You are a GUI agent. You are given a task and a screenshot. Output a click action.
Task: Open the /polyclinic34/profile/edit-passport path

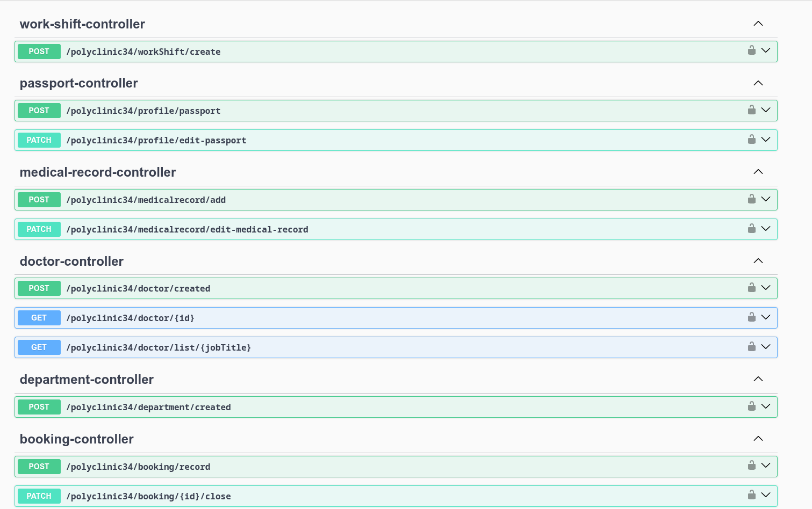click(x=156, y=141)
